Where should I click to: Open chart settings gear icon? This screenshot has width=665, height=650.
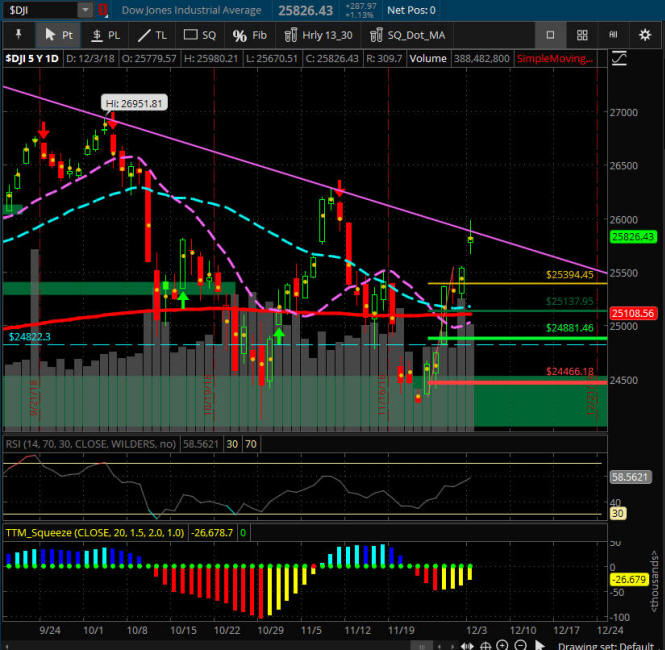tap(645, 35)
